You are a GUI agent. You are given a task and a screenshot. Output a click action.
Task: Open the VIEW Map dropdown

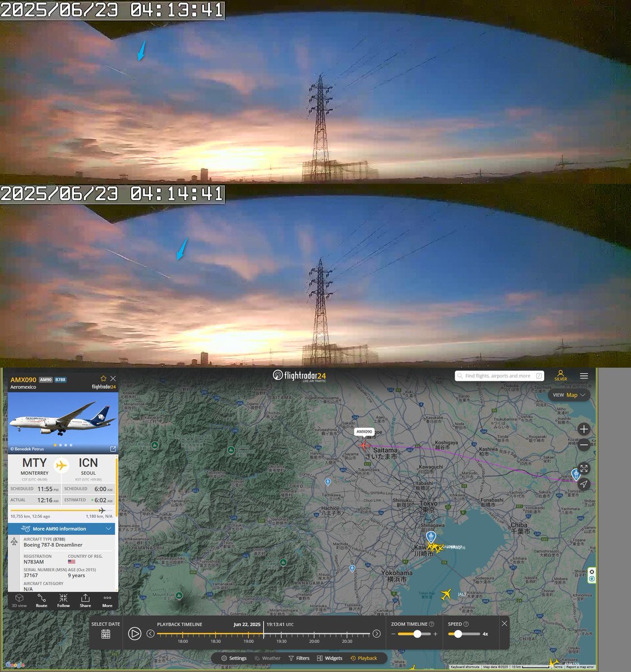pos(569,395)
